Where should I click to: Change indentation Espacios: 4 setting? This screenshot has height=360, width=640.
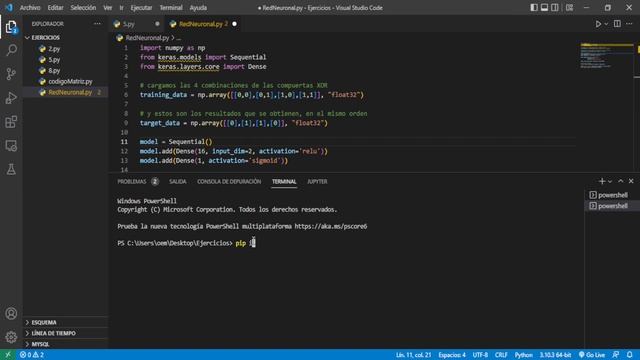[x=452, y=355]
